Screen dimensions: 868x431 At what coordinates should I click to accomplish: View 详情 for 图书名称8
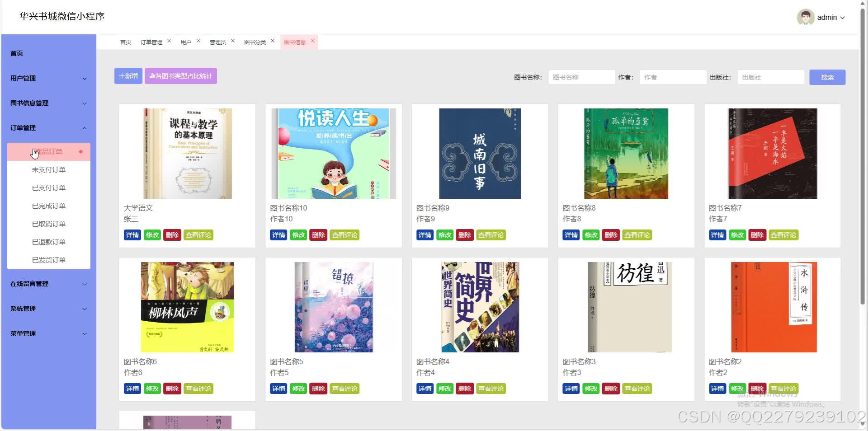pos(571,235)
